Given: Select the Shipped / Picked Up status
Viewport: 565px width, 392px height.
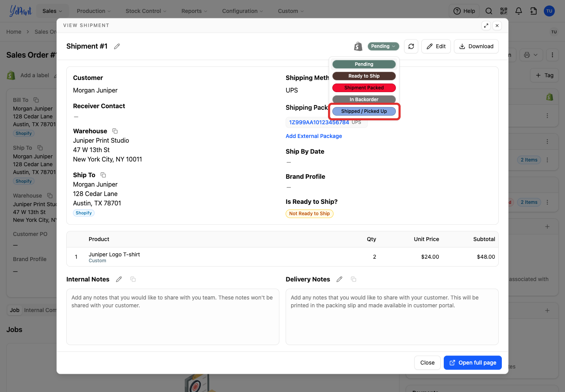Looking at the screenshot, I should (364, 111).
